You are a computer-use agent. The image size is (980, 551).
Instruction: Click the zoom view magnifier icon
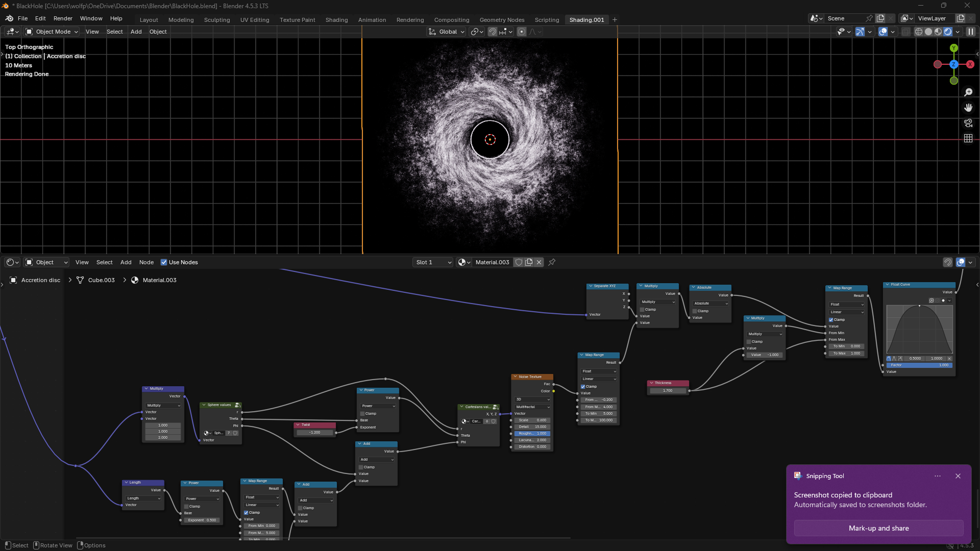point(968,92)
